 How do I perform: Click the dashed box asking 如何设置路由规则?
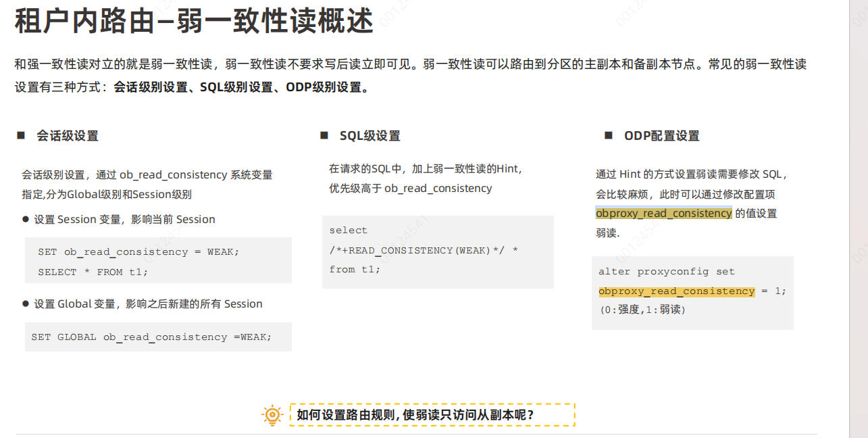tap(432, 415)
